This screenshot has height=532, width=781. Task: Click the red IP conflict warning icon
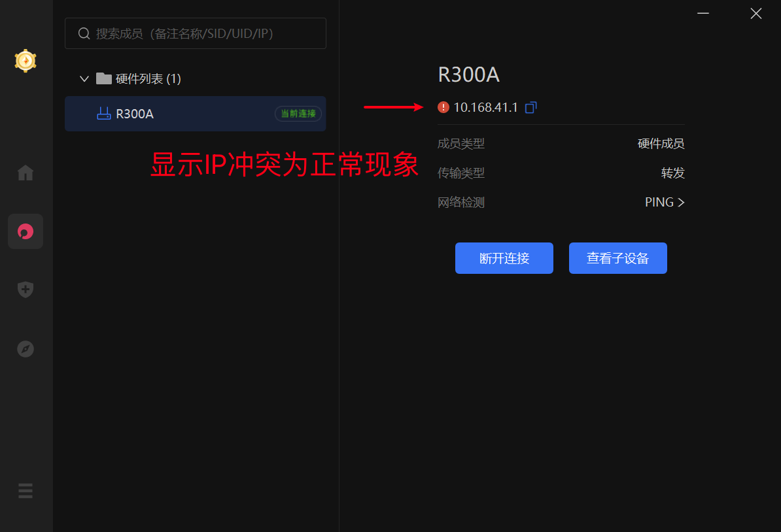pos(443,107)
